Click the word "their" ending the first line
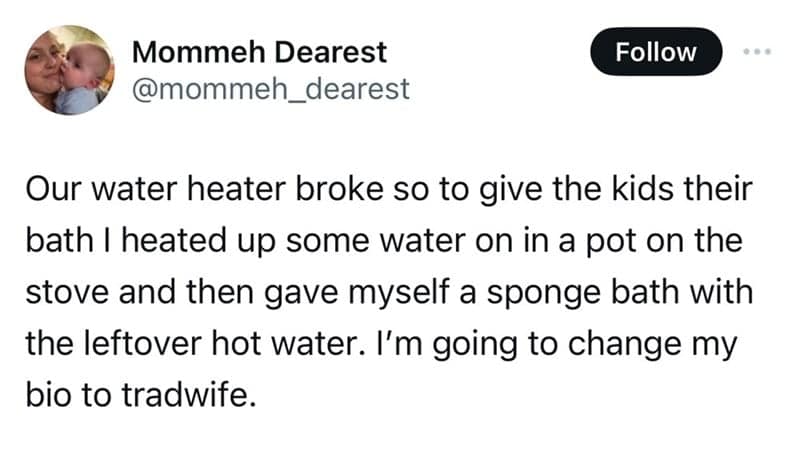 pos(716,190)
